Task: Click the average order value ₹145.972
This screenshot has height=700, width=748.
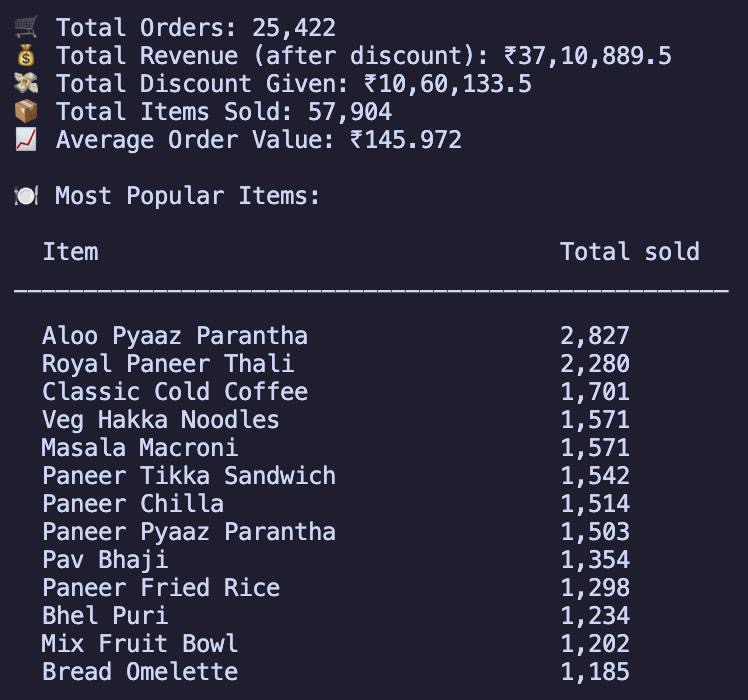Action: point(406,140)
